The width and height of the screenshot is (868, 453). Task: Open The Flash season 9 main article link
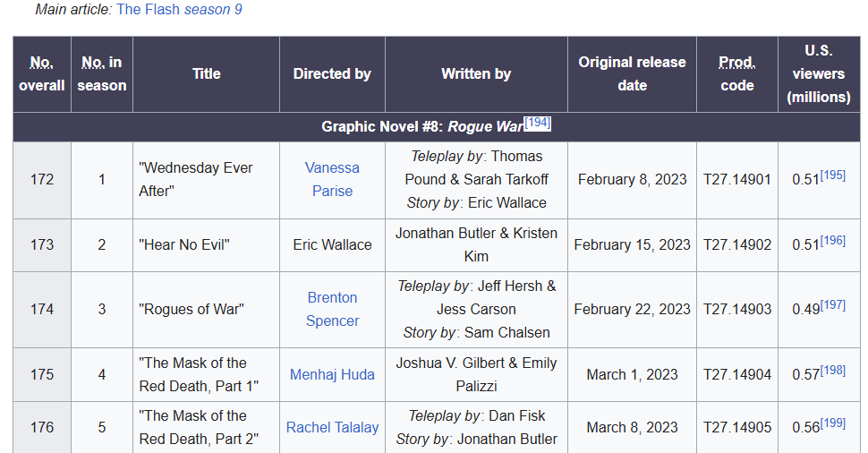pos(179,10)
